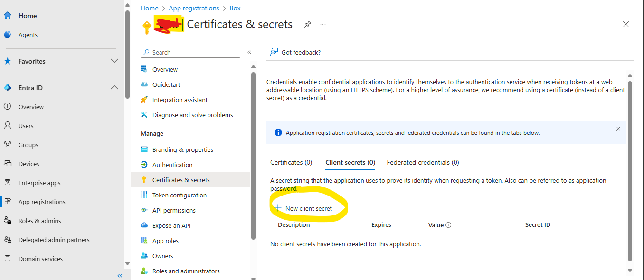Switch to the Certificates tab
The image size is (644, 280).
click(x=291, y=162)
